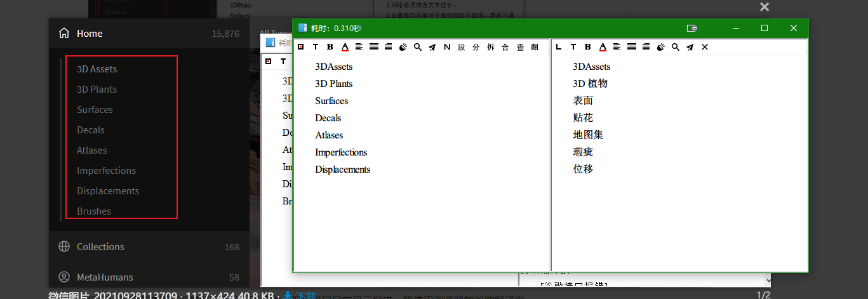Click the red square icon in left pane toolbar
868x299 pixels.
(x=300, y=47)
